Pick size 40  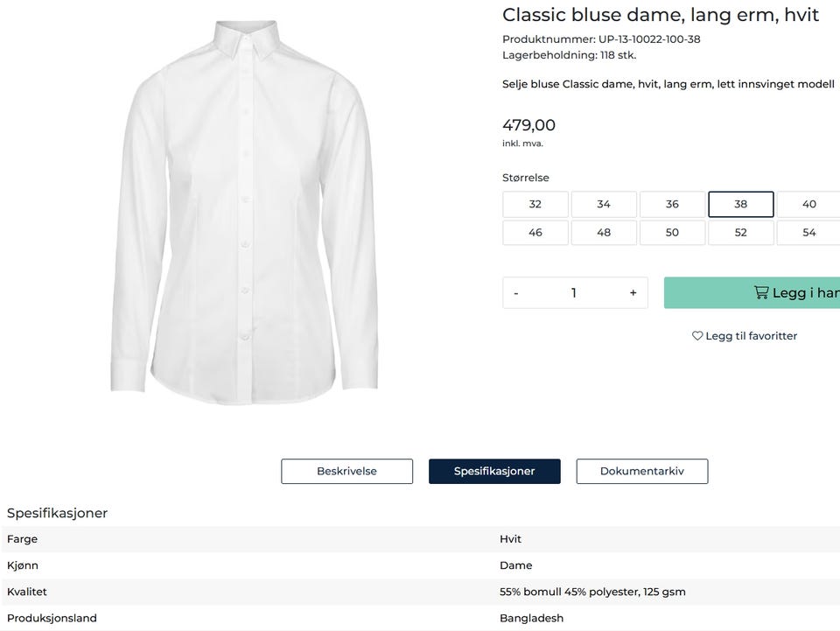point(808,204)
